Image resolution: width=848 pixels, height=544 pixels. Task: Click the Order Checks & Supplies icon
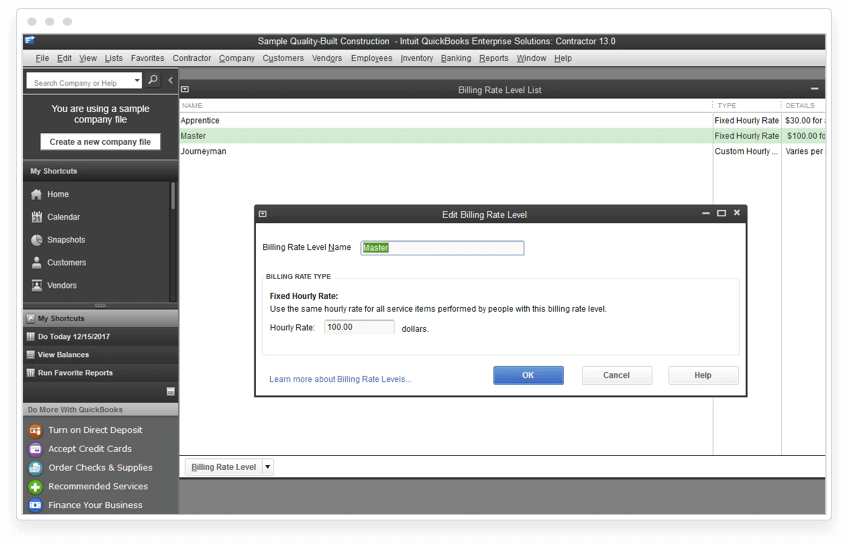[35, 468]
